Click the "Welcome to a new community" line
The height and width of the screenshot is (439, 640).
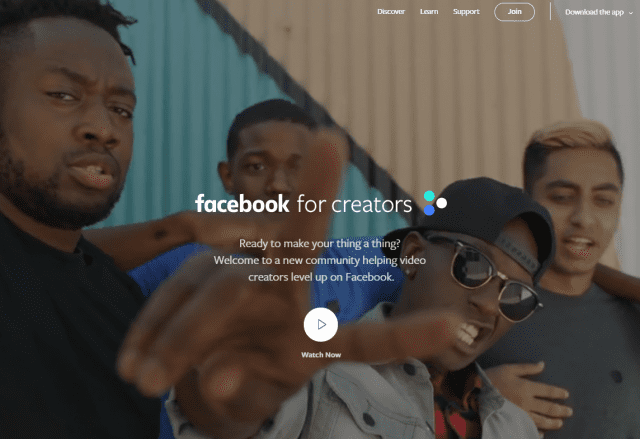tap(320, 260)
